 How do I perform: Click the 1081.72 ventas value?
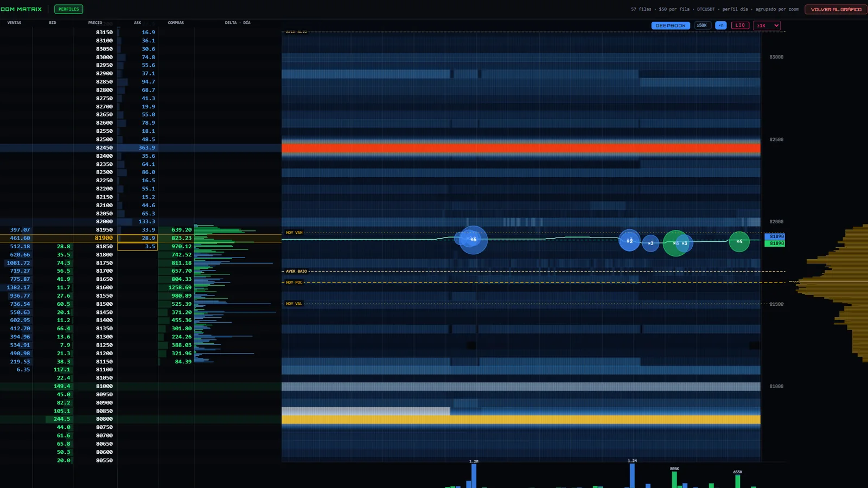point(18,263)
